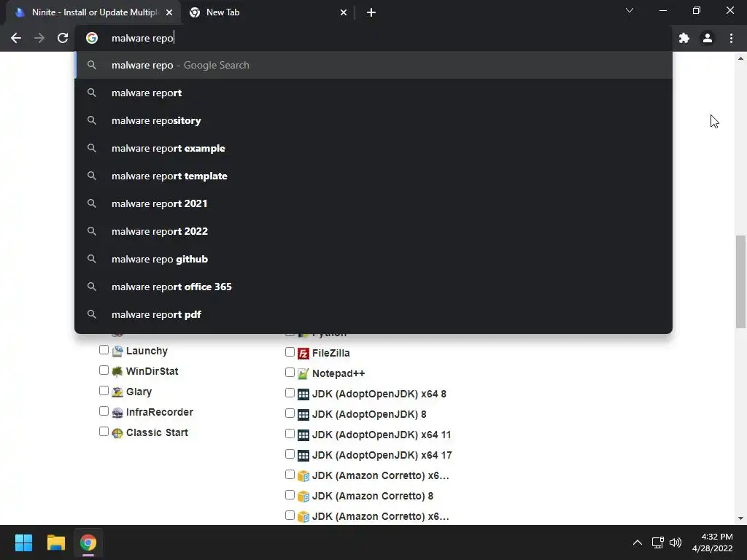Click the search icon beside 'malware repo github'

(x=92, y=259)
